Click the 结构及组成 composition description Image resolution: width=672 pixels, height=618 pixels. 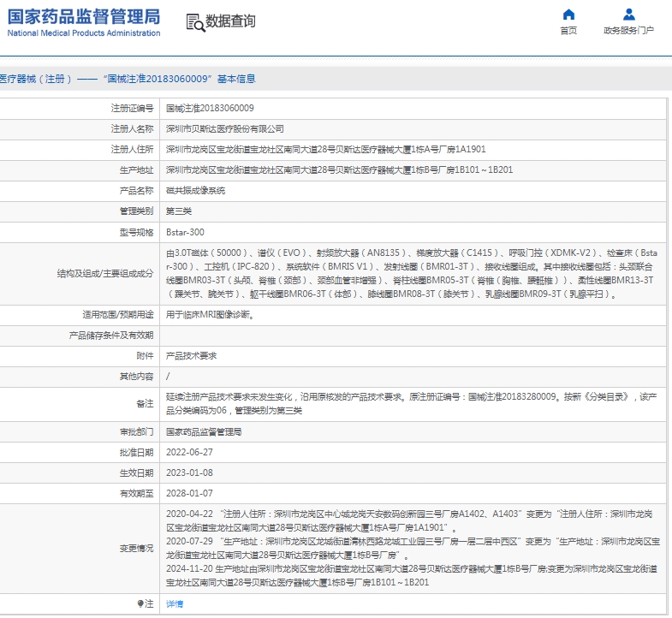(x=412, y=273)
